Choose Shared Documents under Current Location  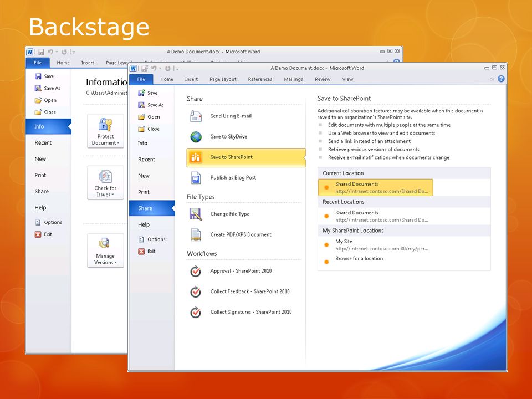pyautogui.click(x=376, y=188)
